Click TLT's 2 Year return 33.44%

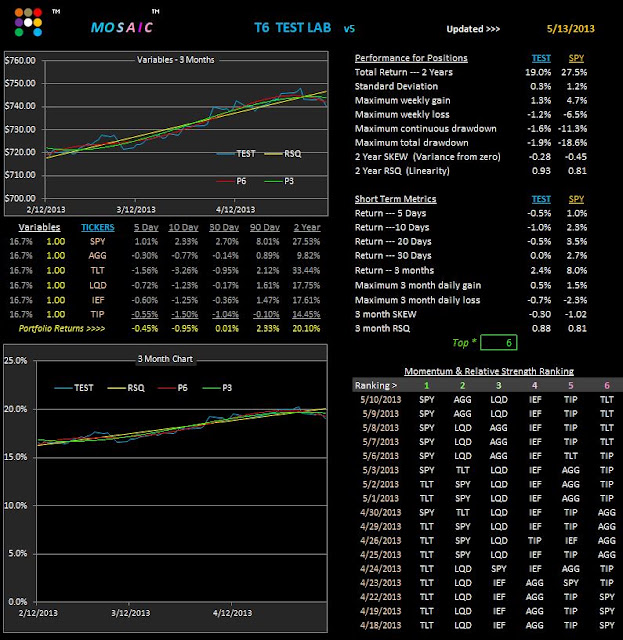306,270
